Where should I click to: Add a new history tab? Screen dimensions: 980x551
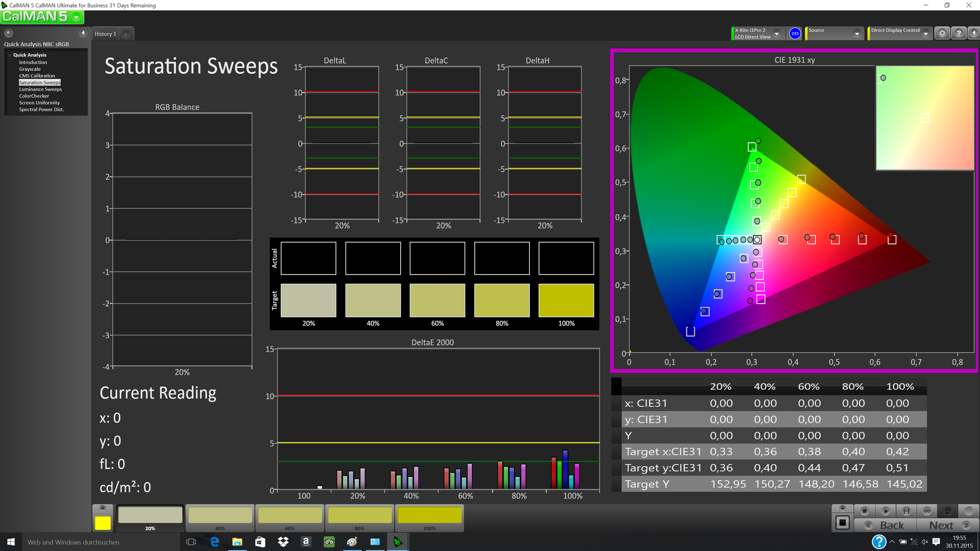[x=126, y=34]
